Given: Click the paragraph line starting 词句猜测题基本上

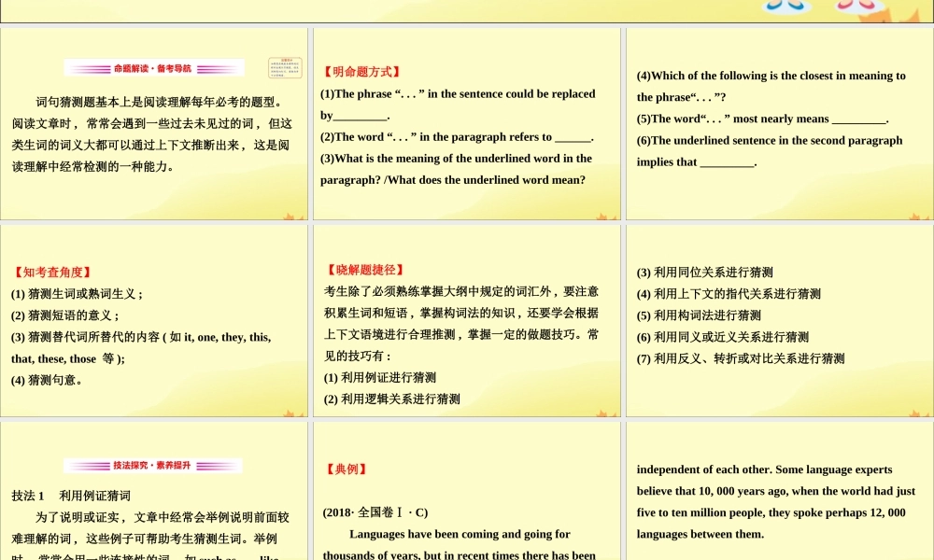Looking at the screenshot, I should click(159, 102).
